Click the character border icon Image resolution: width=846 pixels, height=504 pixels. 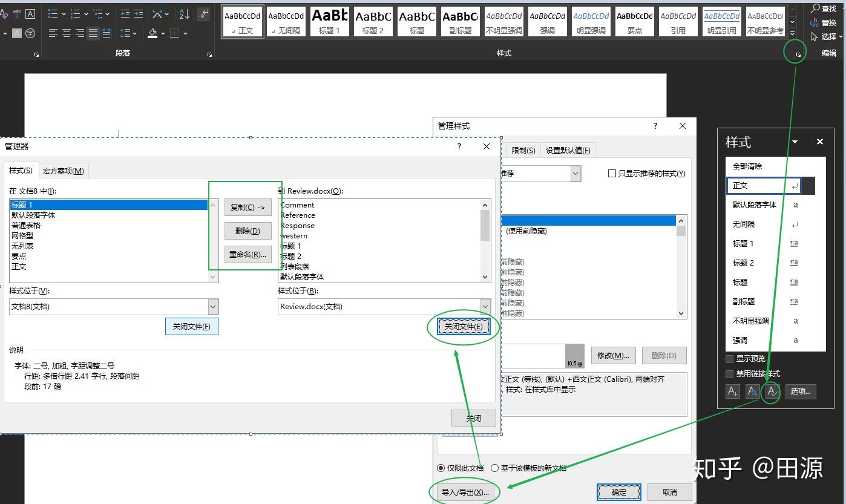[x=30, y=13]
